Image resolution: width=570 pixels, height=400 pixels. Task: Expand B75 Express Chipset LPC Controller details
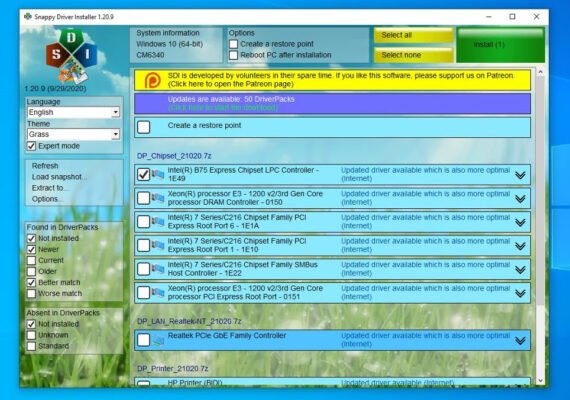520,175
